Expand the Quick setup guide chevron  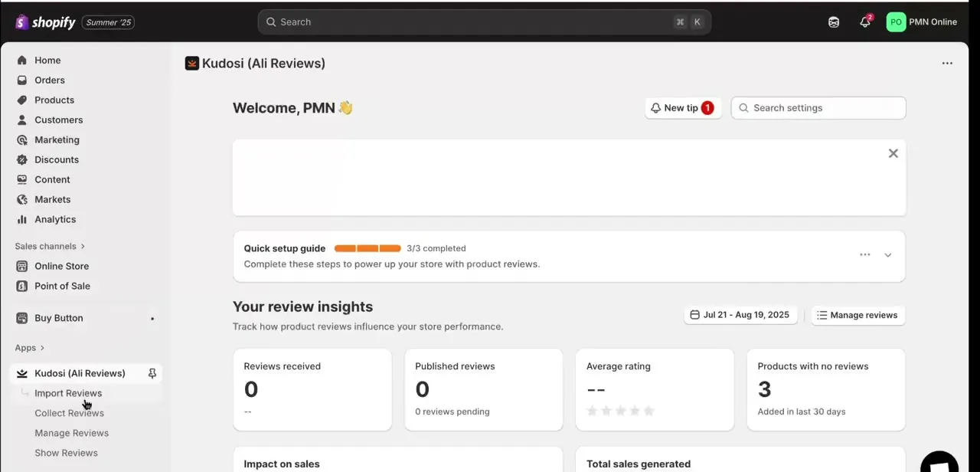(888, 255)
